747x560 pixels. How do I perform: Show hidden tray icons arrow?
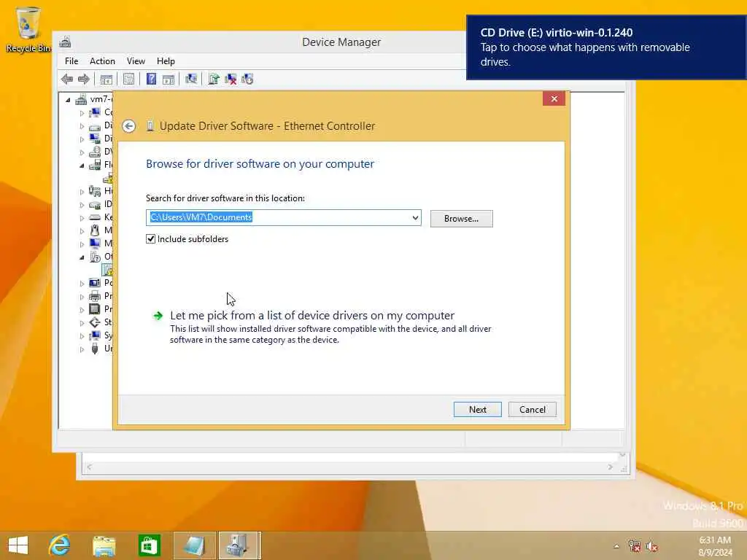616,546
